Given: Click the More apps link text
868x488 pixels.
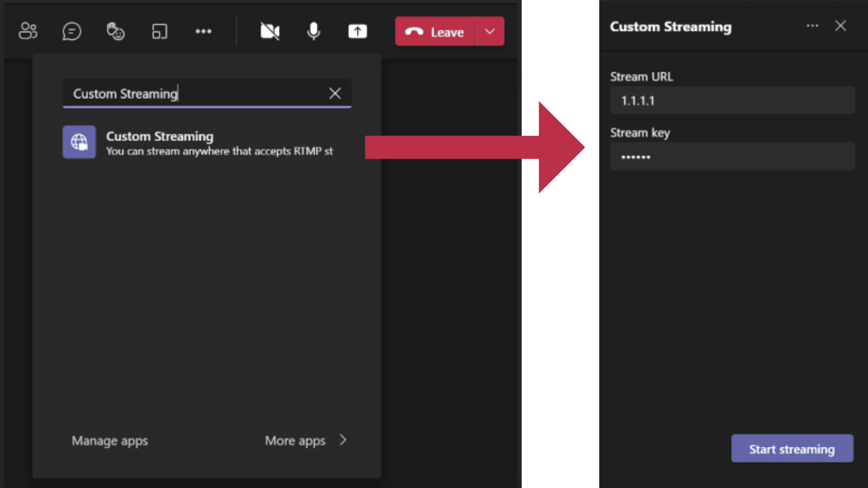Looking at the screenshot, I should (295, 441).
